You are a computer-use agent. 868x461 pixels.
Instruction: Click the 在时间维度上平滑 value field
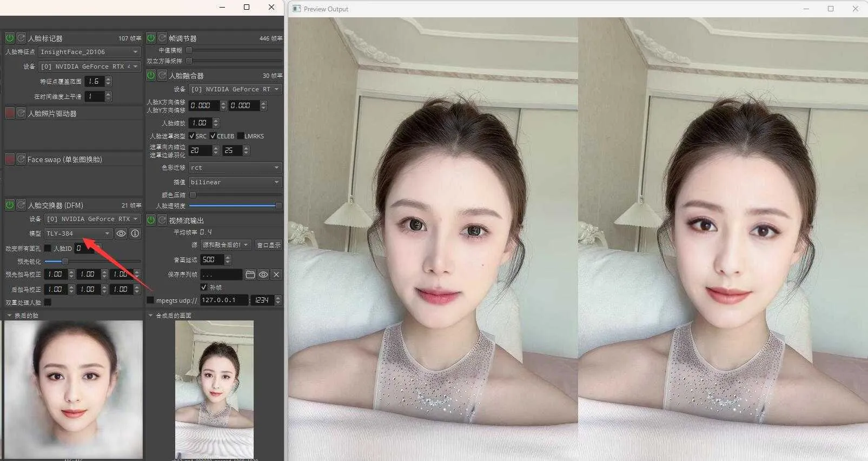(95, 96)
